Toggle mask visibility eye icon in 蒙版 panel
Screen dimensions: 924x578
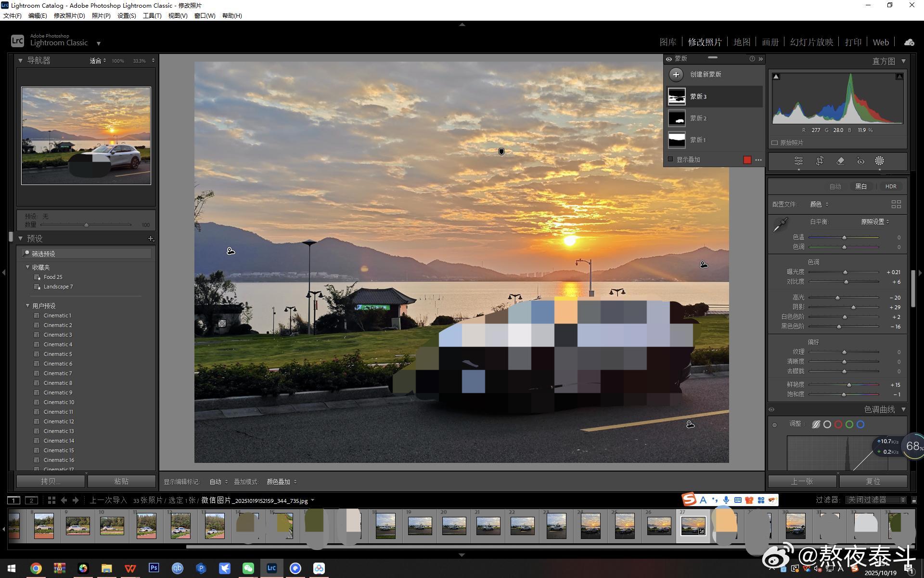click(x=669, y=59)
